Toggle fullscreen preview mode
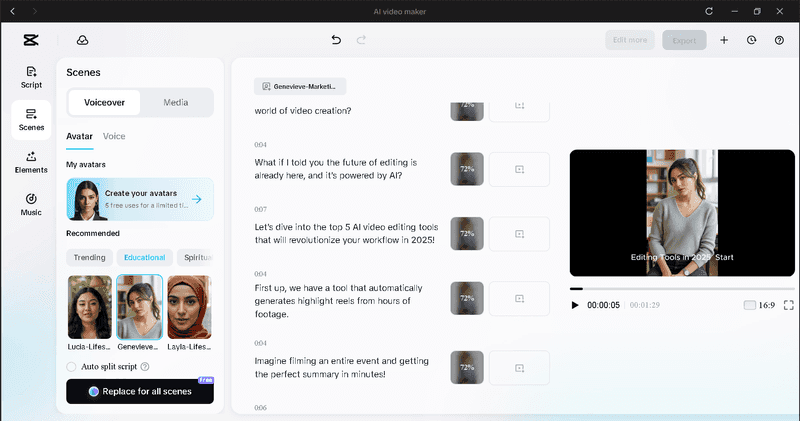 (789, 305)
